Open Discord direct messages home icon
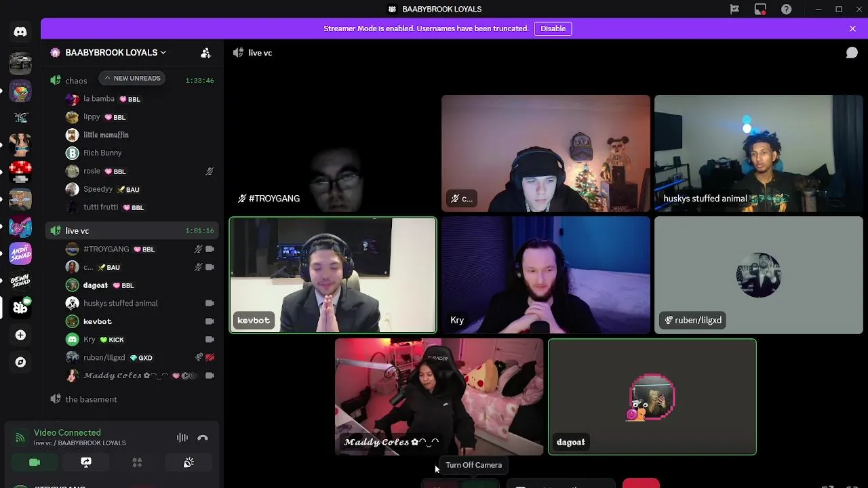 (x=20, y=32)
